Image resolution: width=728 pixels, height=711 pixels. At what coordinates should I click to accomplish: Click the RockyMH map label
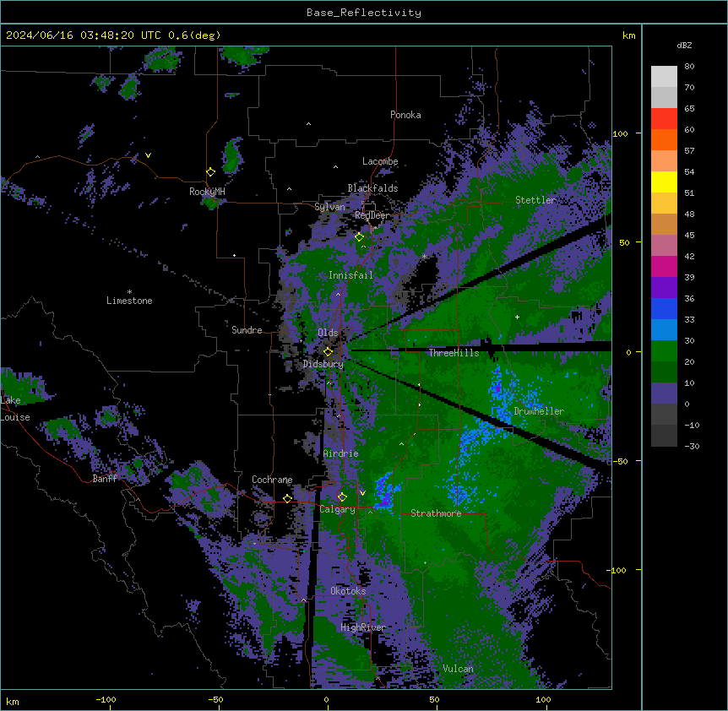coord(207,192)
